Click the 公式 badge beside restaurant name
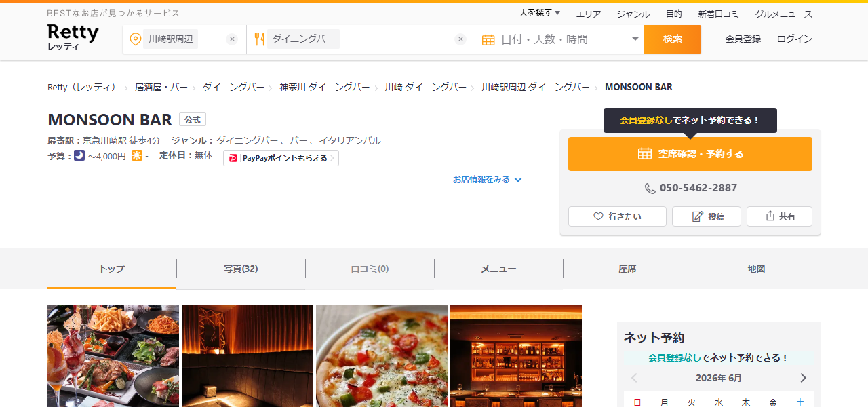This screenshot has height=407, width=868. [193, 119]
